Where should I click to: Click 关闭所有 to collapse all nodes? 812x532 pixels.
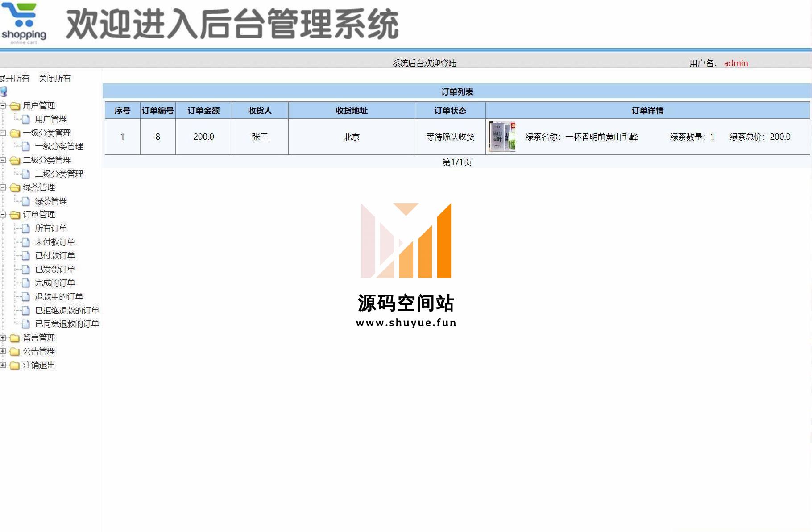point(54,79)
